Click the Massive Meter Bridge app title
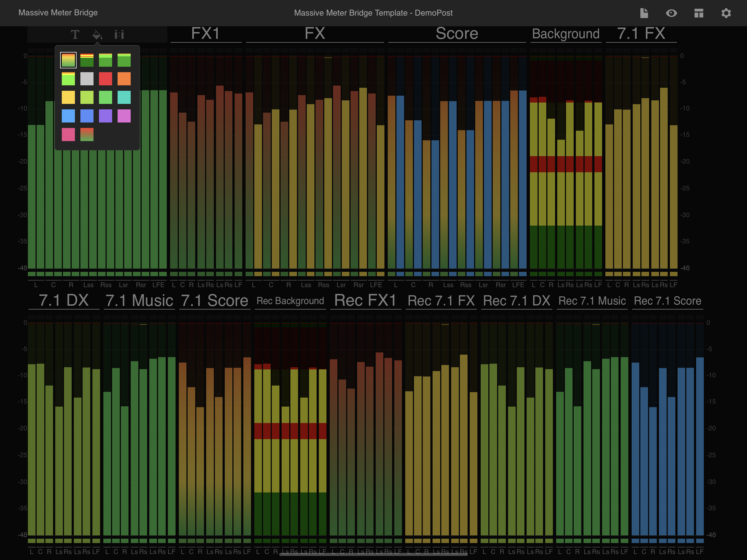 58,13
